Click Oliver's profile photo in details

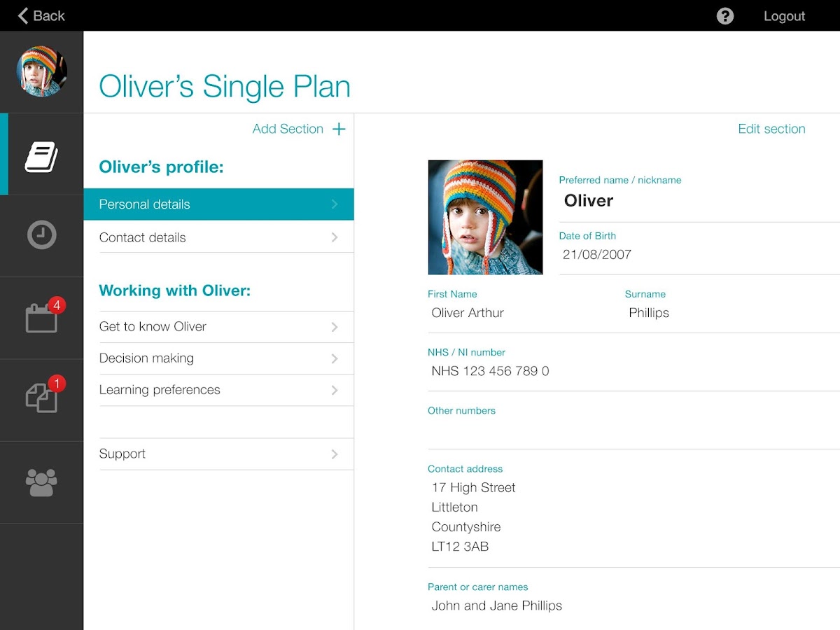(485, 217)
